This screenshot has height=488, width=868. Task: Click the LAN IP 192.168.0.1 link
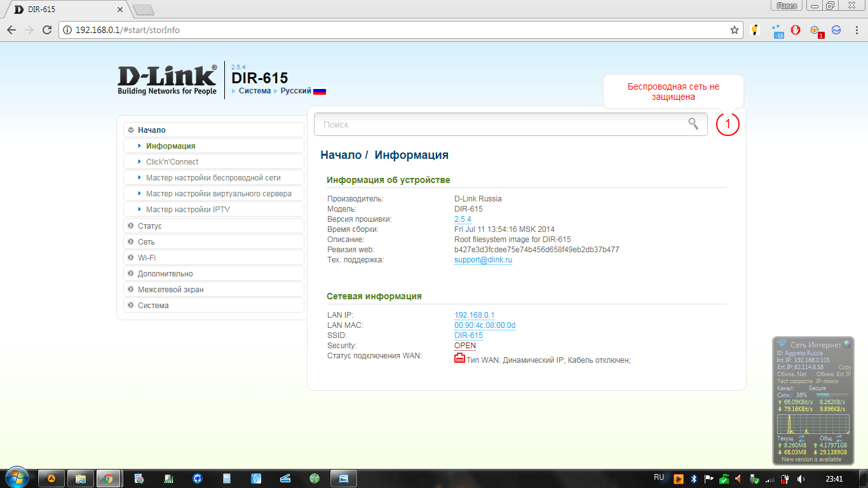coord(474,315)
